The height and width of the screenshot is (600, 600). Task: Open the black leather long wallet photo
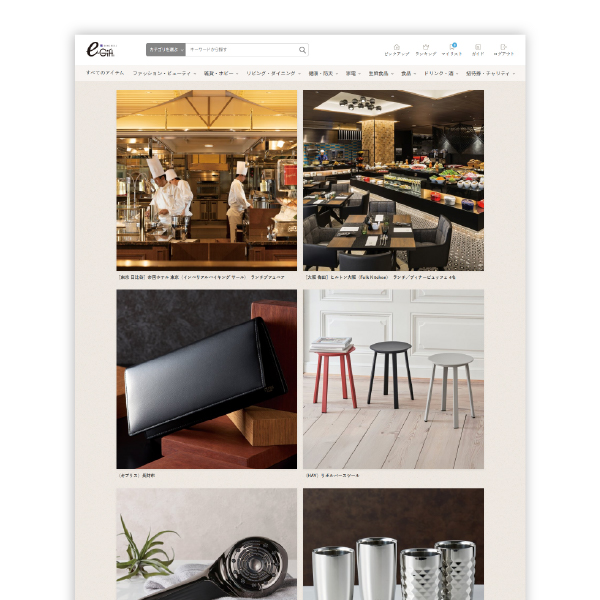pyautogui.click(x=206, y=379)
